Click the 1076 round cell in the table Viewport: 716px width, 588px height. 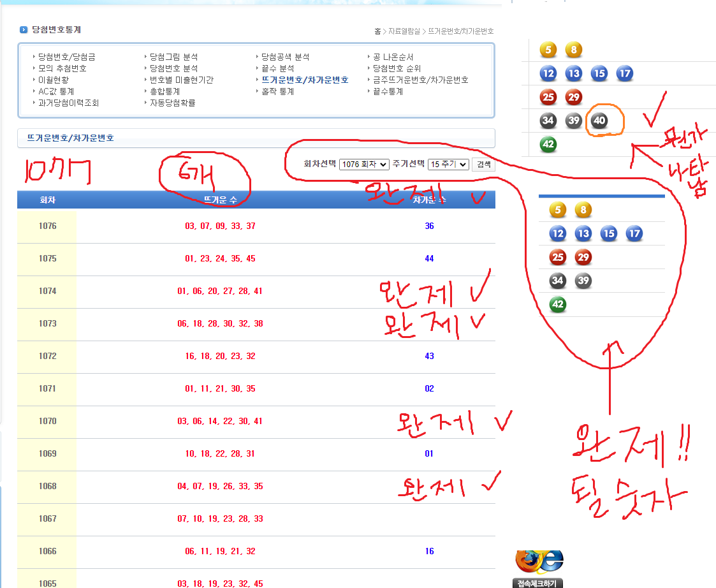pyautogui.click(x=47, y=226)
